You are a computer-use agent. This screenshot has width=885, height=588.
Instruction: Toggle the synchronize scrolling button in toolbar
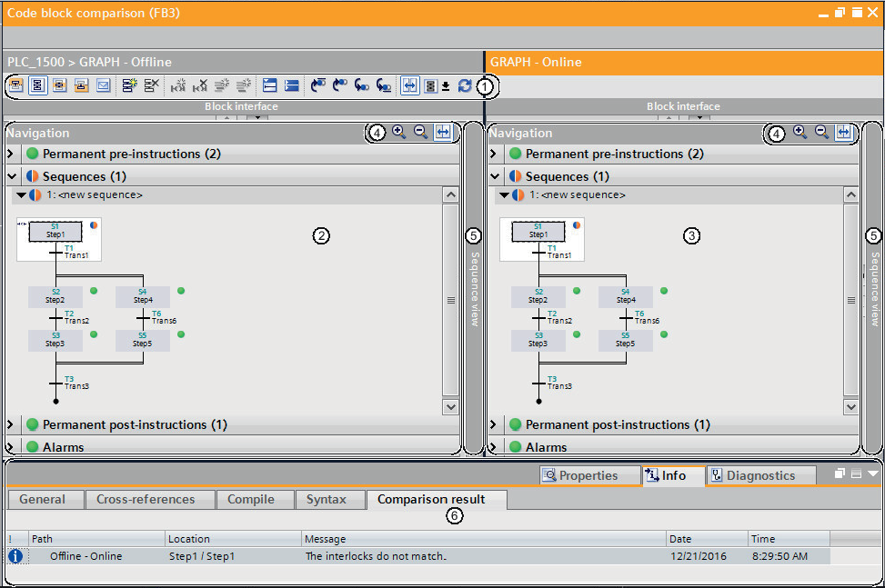(409, 85)
